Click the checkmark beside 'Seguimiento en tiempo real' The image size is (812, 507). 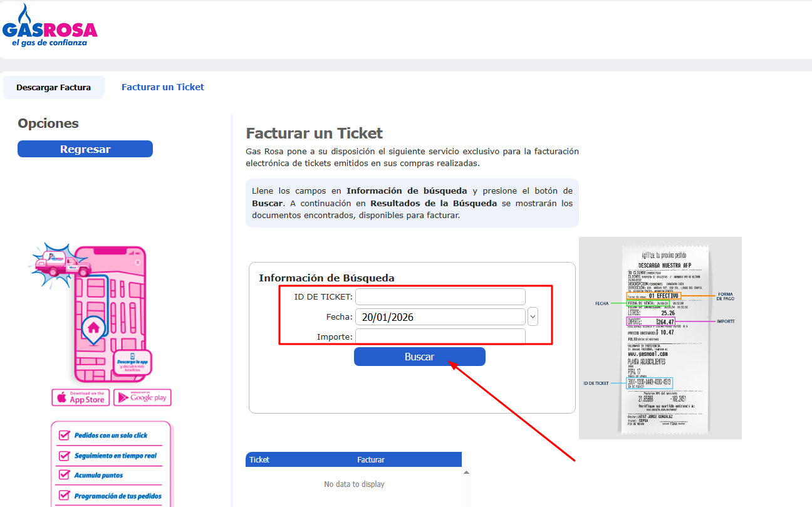(x=64, y=456)
